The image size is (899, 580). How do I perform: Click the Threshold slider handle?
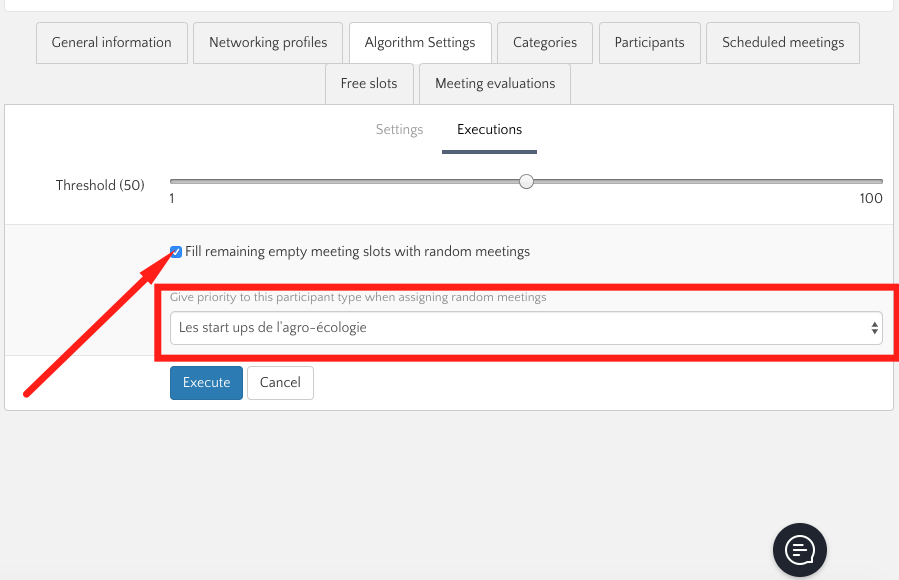pyautogui.click(x=527, y=182)
